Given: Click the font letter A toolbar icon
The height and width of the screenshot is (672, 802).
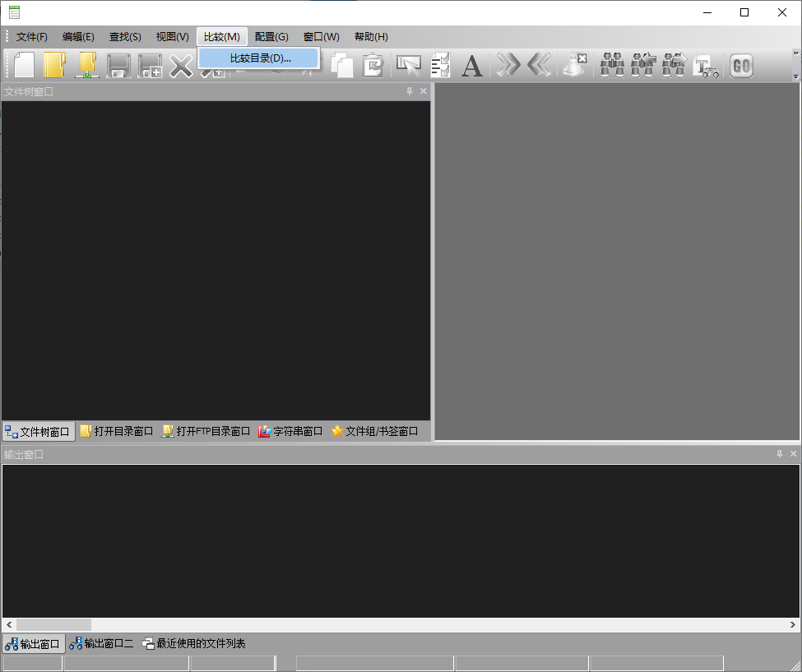Looking at the screenshot, I should click(x=471, y=65).
